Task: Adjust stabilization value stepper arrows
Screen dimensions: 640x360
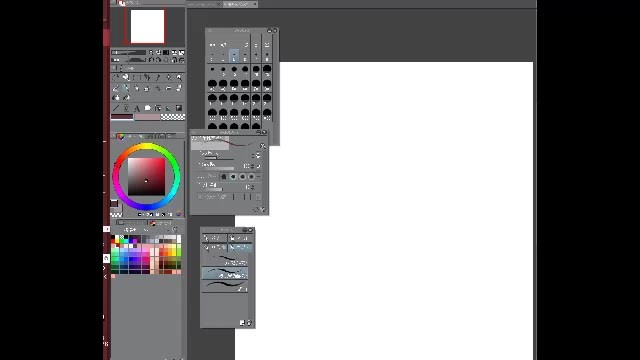Action: tap(253, 187)
